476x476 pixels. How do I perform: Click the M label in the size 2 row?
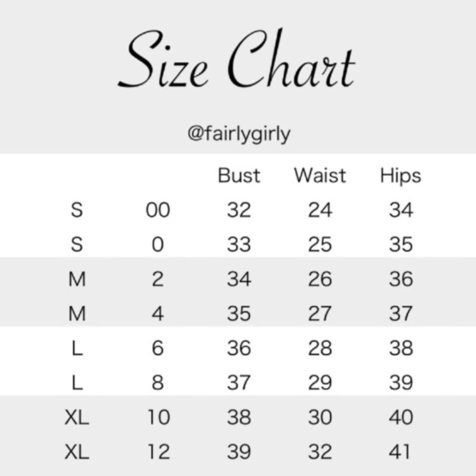(77, 279)
